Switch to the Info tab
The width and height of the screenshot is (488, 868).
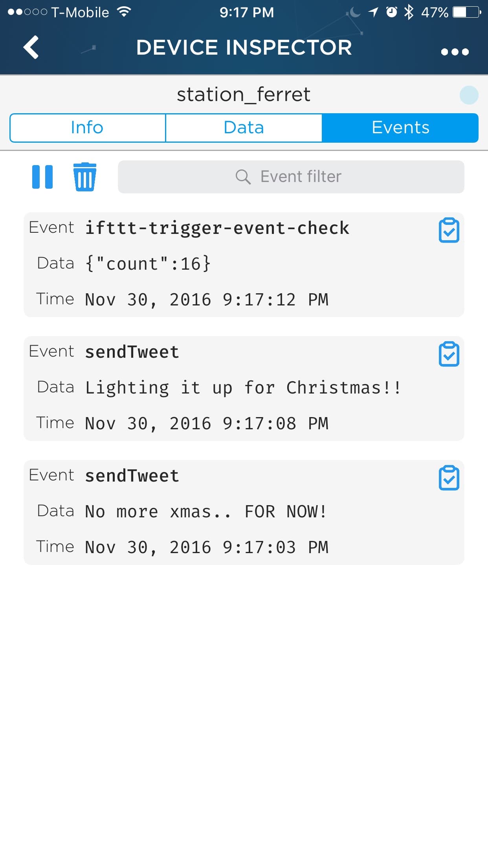tap(87, 128)
